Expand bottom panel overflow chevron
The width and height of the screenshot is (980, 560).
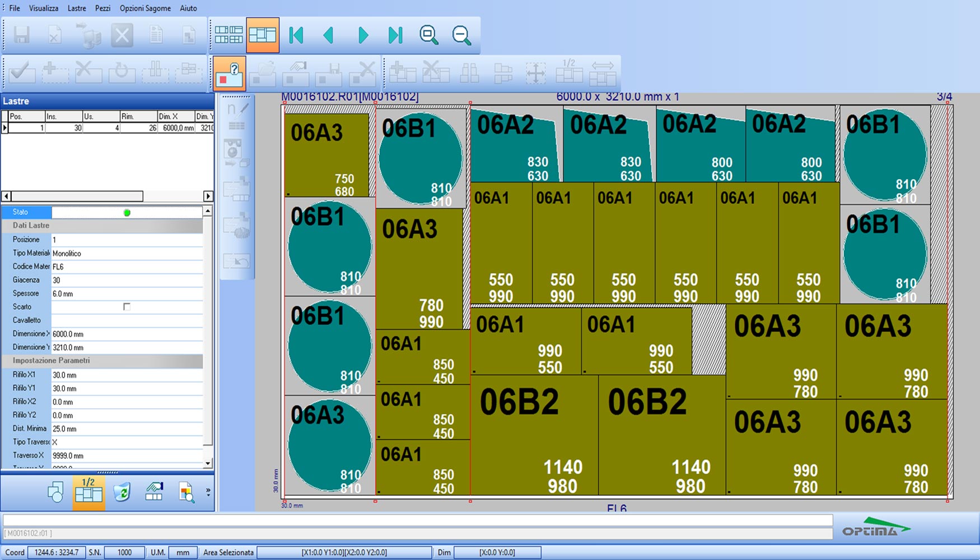point(208,492)
